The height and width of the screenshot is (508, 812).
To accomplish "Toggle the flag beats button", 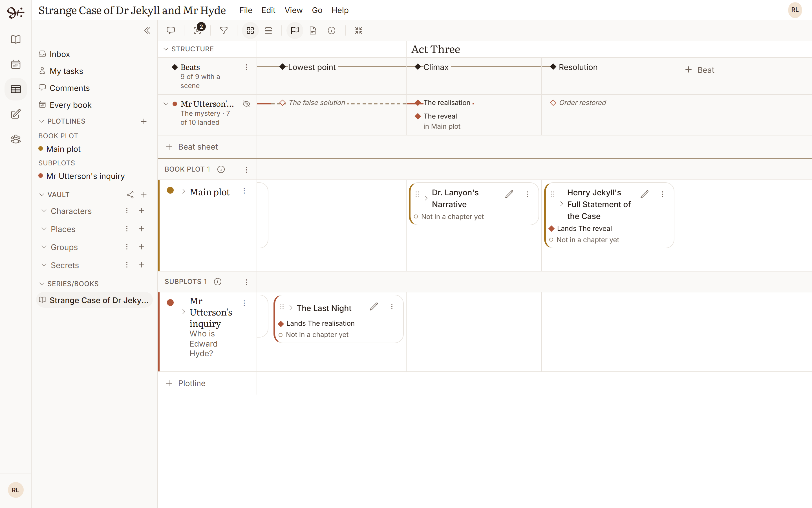I will tap(295, 30).
